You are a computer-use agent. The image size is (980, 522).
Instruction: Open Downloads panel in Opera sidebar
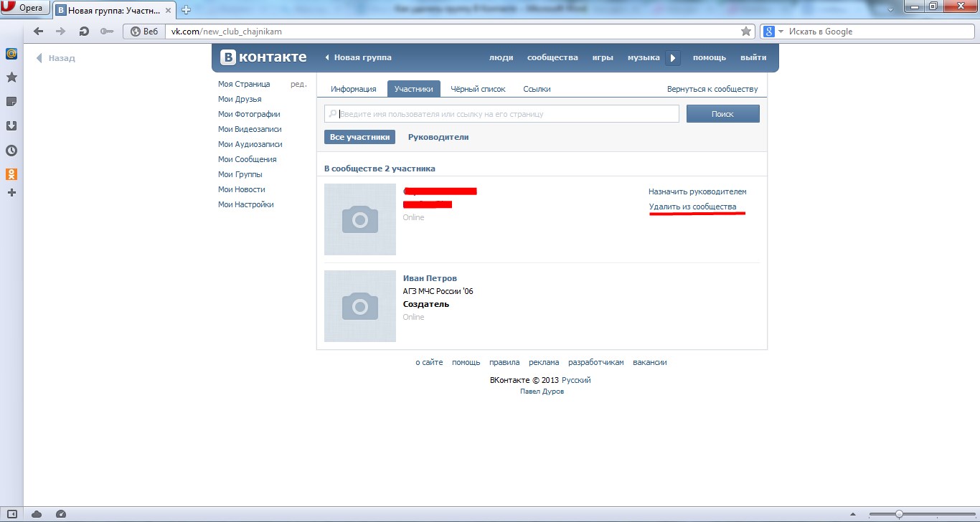(x=11, y=125)
